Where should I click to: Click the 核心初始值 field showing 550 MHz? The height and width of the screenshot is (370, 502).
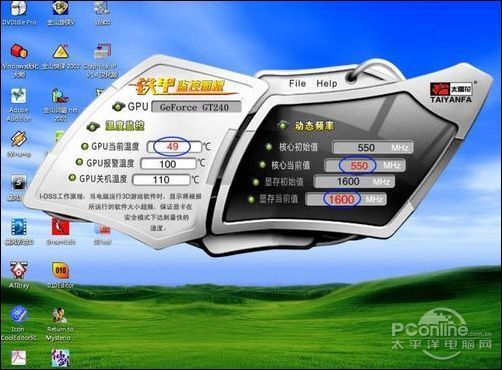point(373,147)
